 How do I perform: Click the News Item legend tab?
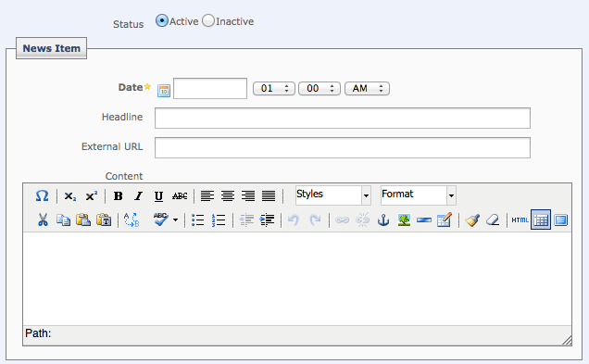click(x=52, y=48)
